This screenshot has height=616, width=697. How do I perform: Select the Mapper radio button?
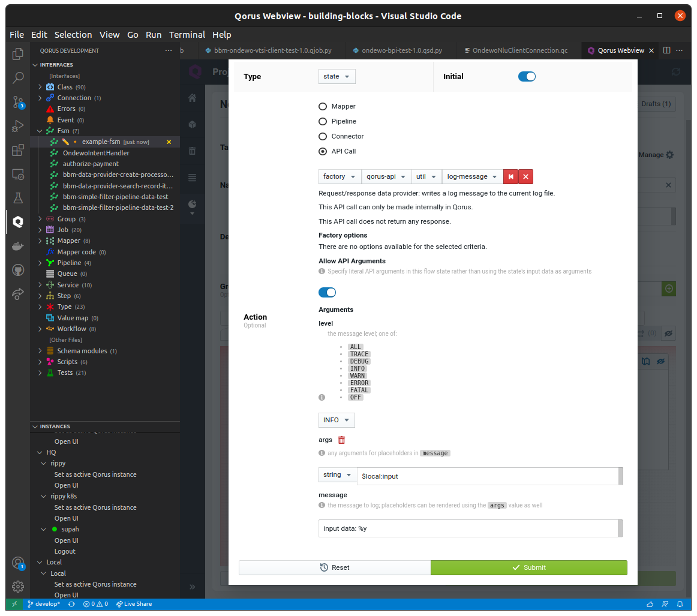point(323,106)
